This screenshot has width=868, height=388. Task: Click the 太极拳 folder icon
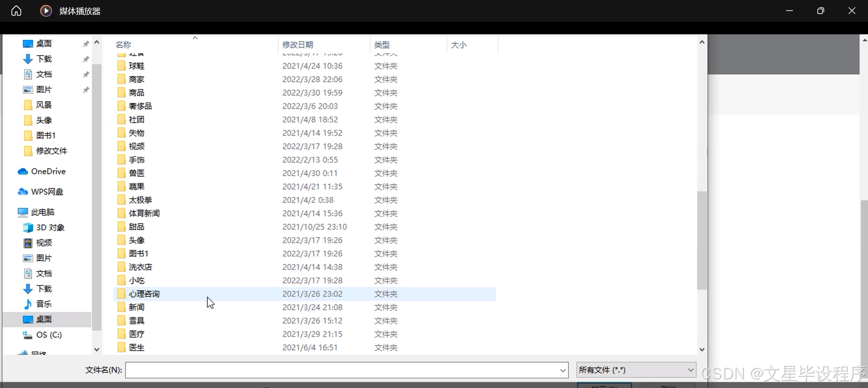tap(121, 200)
